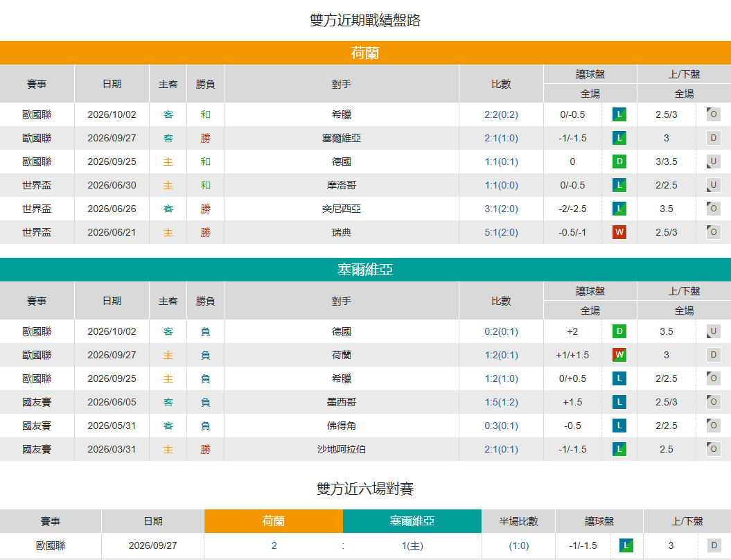Click 荷蘭 column header in head-to-head table

[274, 521]
